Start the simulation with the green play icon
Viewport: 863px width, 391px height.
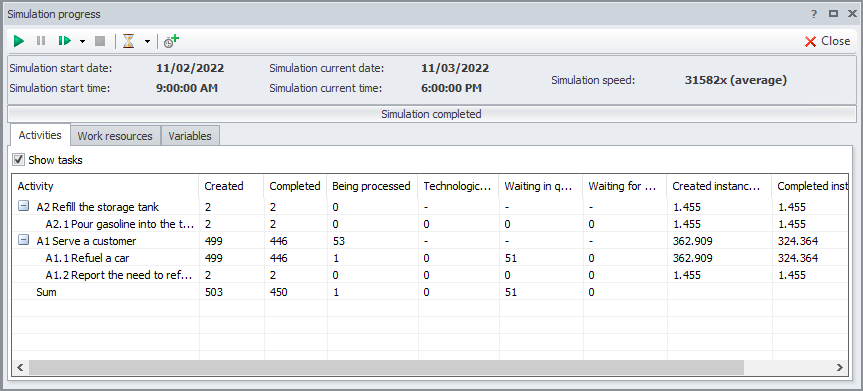tap(19, 41)
